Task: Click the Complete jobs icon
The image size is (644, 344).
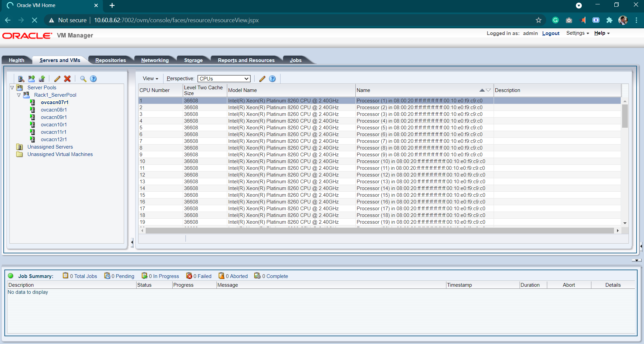Action: 257,276
